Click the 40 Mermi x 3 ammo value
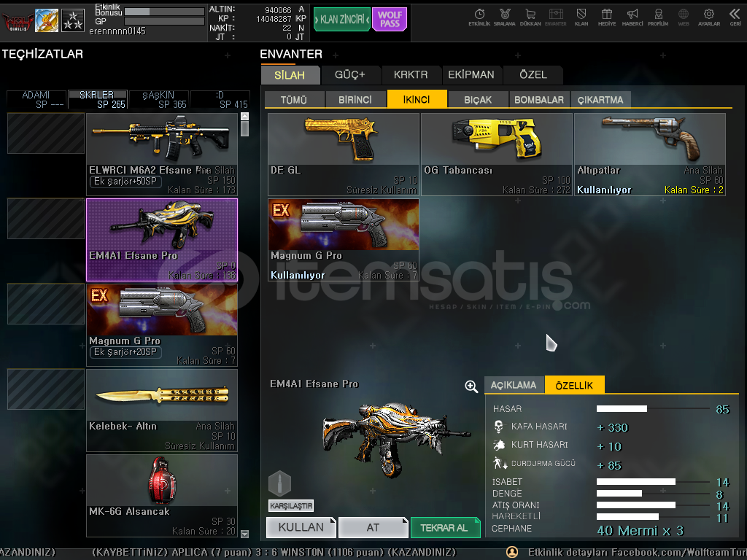The image size is (747, 560). tap(640, 531)
